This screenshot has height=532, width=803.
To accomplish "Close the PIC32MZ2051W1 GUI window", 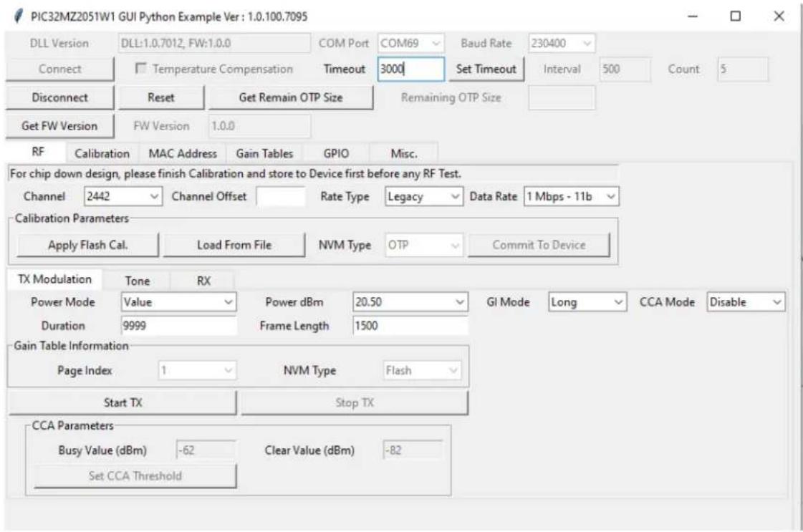I will coord(779,16).
